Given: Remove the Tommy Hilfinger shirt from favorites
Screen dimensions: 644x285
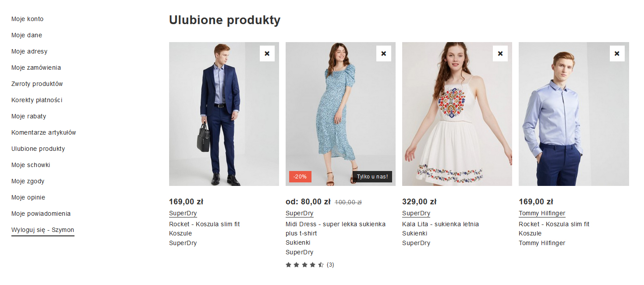Looking at the screenshot, I should pos(617,53).
